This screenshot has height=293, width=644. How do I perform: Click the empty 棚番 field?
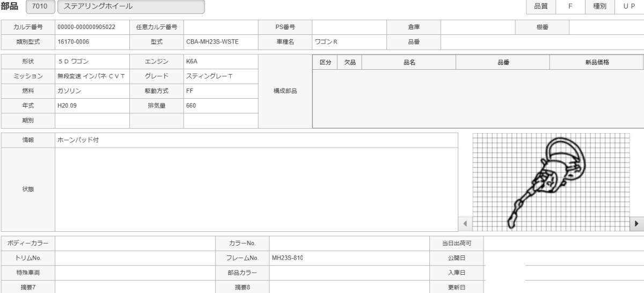(x=606, y=27)
